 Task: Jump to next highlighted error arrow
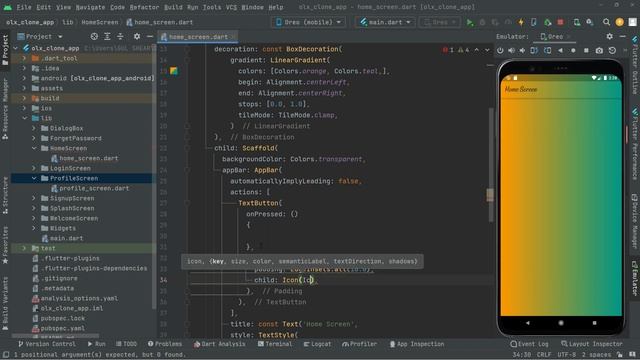(x=487, y=50)
